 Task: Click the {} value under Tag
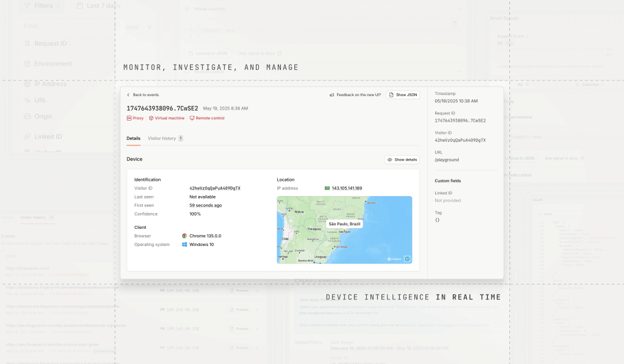(437, 220)
